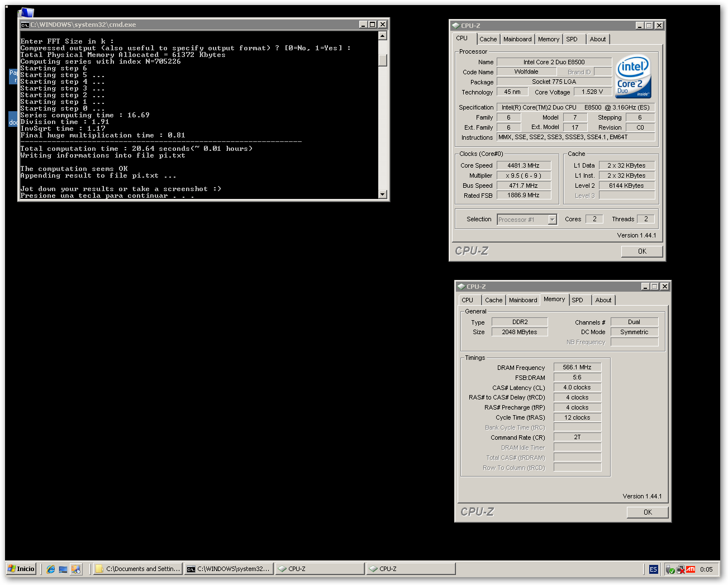728x585 pixels.
Task: Maximize the cmd.exe window
Action: [372, 25]
